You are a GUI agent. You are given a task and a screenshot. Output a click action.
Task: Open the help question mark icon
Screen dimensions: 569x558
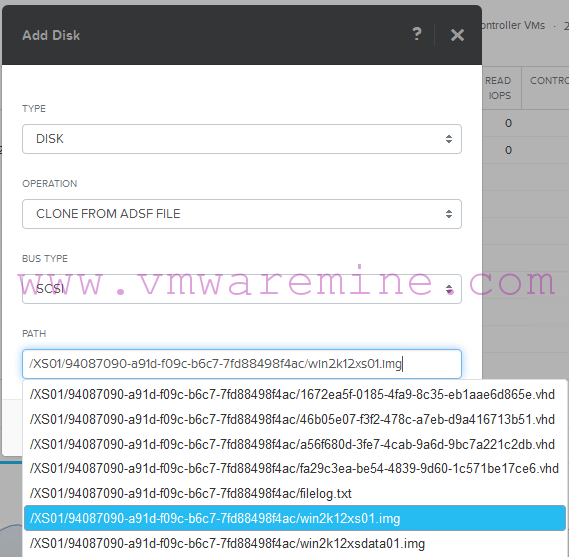(x=417, y=35)
